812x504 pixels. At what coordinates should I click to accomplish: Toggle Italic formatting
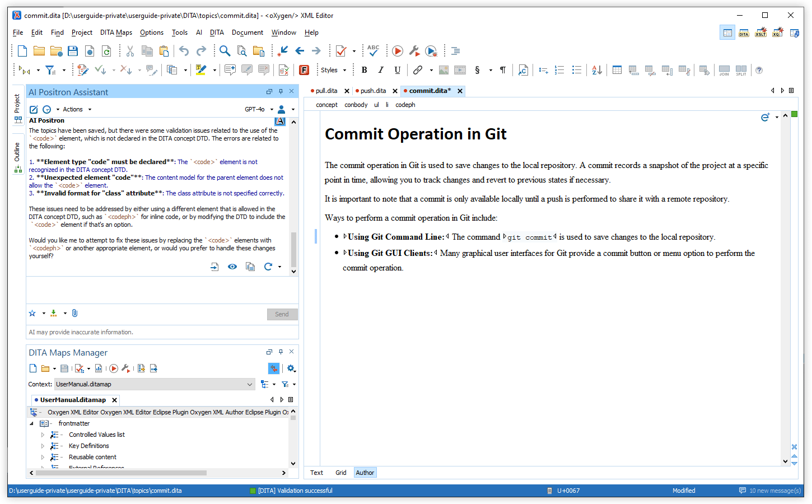(x=381, y=70)
